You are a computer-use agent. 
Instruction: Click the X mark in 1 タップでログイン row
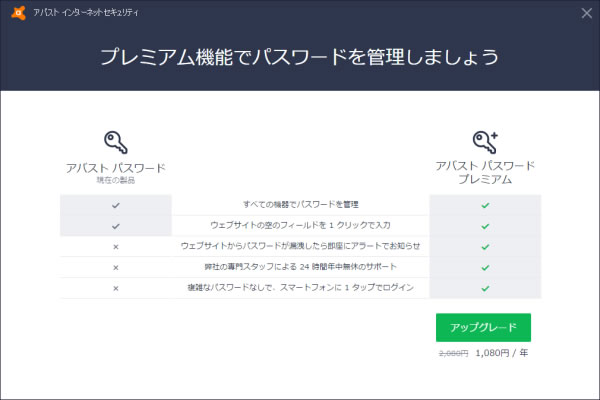click(x=116, y=288)
